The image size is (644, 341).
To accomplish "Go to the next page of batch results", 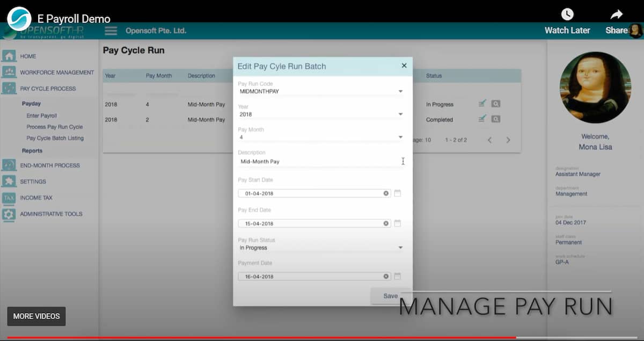I will coord(508,140).
